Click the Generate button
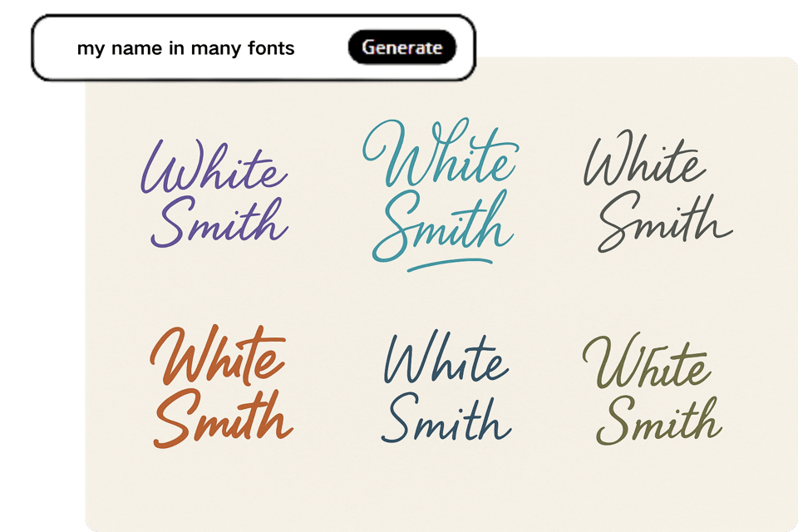Viewport: 798px width, 532px height. pos(402,47)
